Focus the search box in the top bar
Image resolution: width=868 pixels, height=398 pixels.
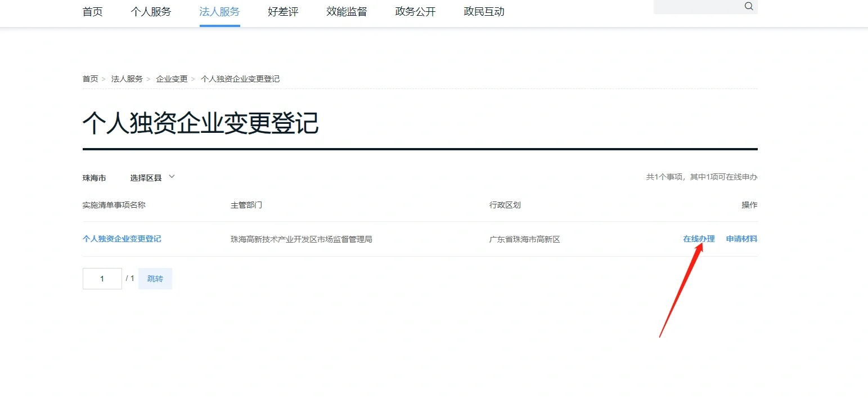[x=696, y=6]
